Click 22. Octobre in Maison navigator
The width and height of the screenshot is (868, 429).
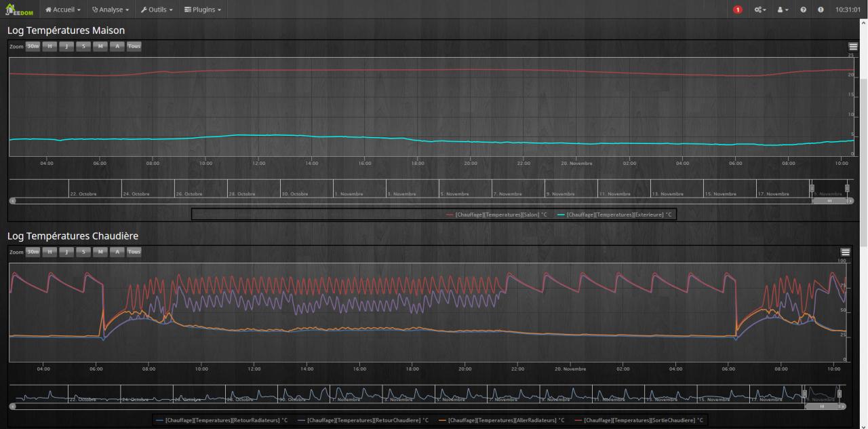(x=83, y=194)
